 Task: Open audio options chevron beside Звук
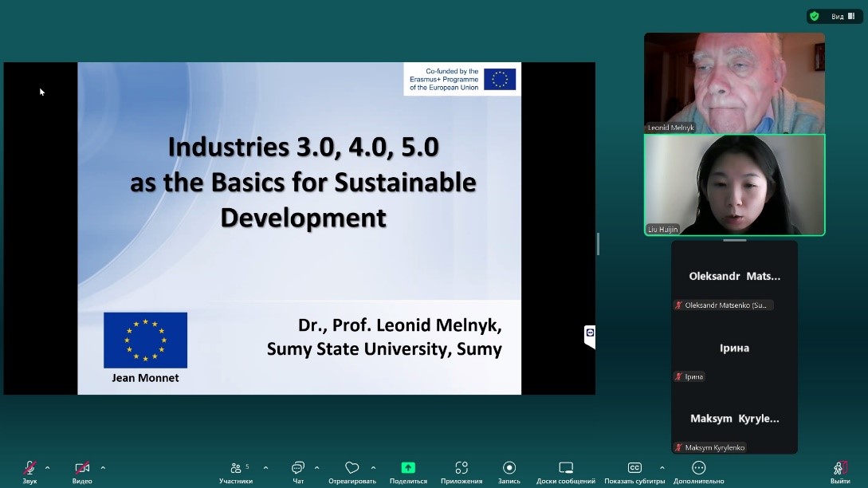point(48,468)
